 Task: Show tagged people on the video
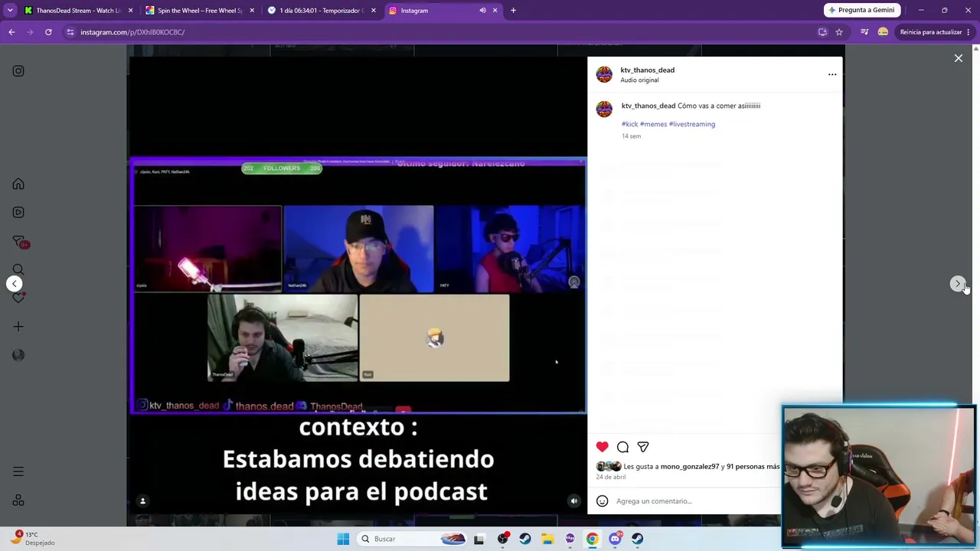(x=142, y=501)
